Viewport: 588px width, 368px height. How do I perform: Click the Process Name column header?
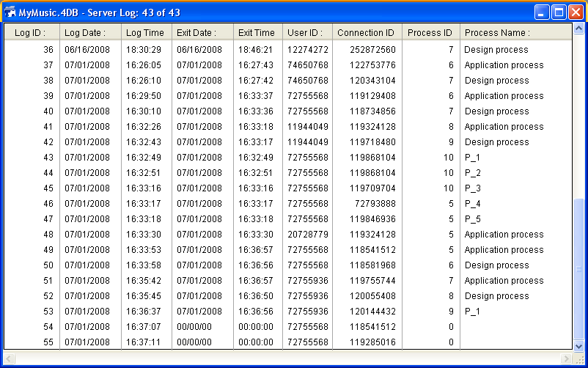click(x=496, y=32)
